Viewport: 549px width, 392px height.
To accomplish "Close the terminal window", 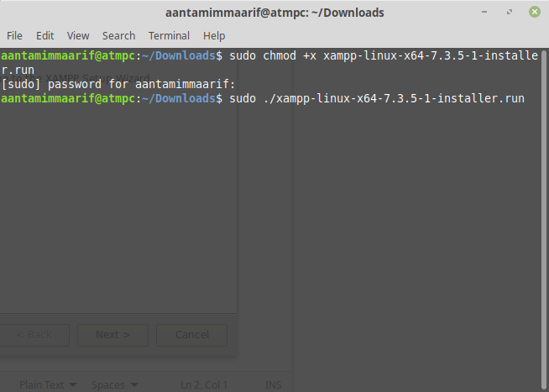I will pyautogui.click(x=534, y=13).
